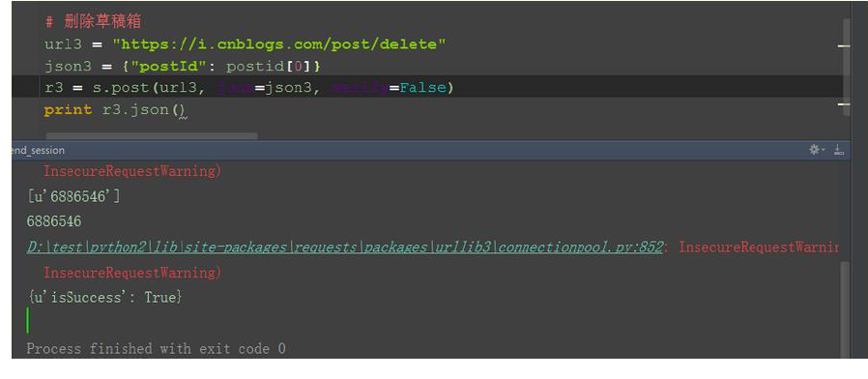The image size is (868, 379).
Task: Click the editor horizontal scrollbar
Action: pyautogui.click(x=152, y=135)
